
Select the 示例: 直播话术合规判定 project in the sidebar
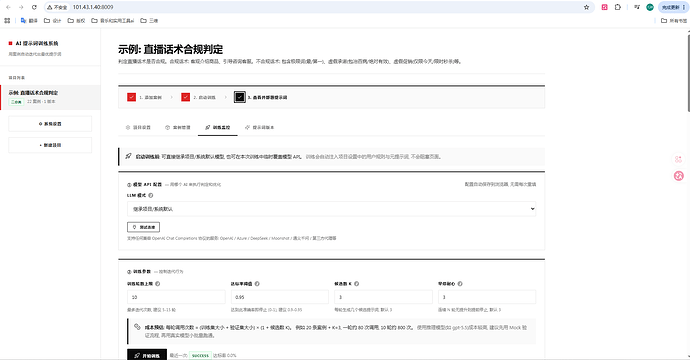pyautogui.click(x=51, y=97)
